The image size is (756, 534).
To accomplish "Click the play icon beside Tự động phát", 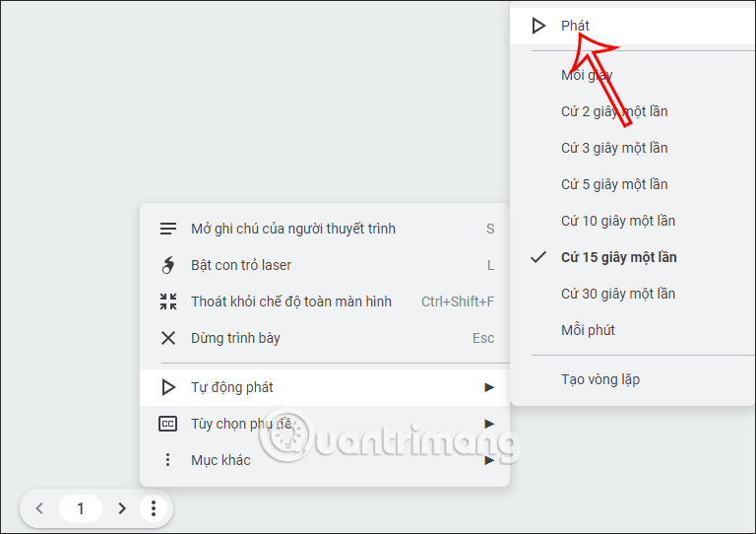I will [168, 387].
